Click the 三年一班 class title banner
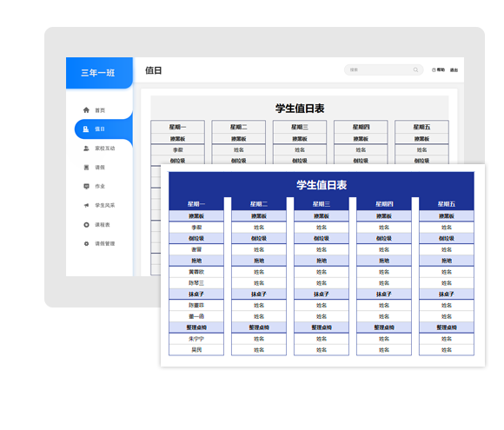 pyautogui.click(x=97, y=73)
